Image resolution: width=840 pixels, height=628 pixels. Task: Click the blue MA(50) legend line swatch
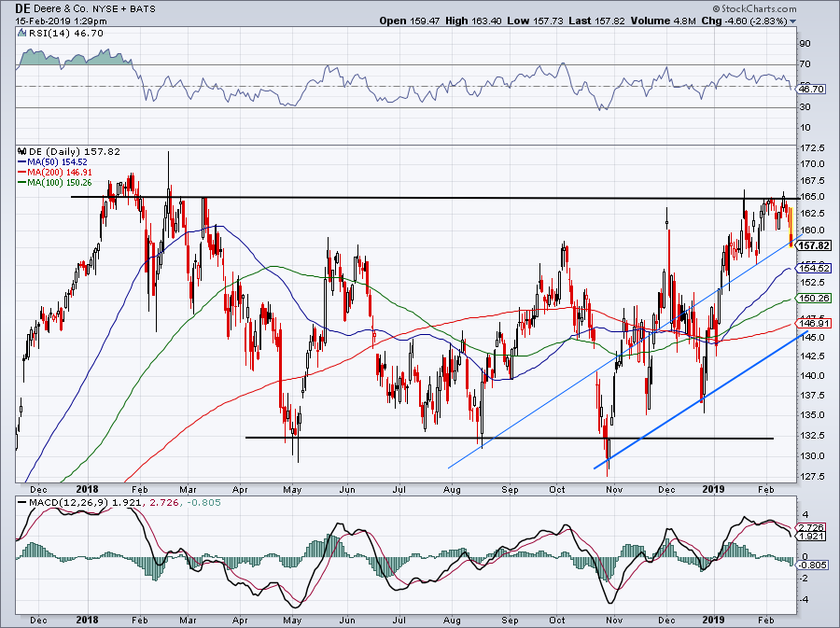click(x=22, y=161)
